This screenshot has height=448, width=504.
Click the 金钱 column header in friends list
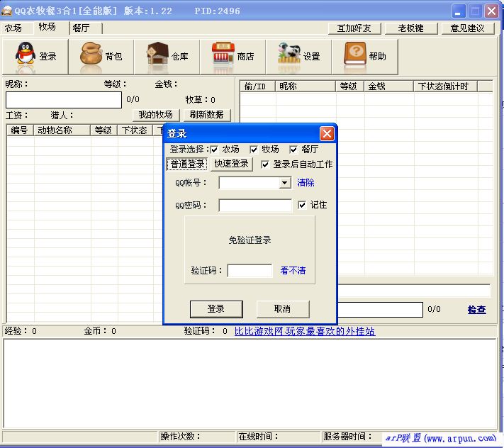pyautogui.click(x=388, y=86)
